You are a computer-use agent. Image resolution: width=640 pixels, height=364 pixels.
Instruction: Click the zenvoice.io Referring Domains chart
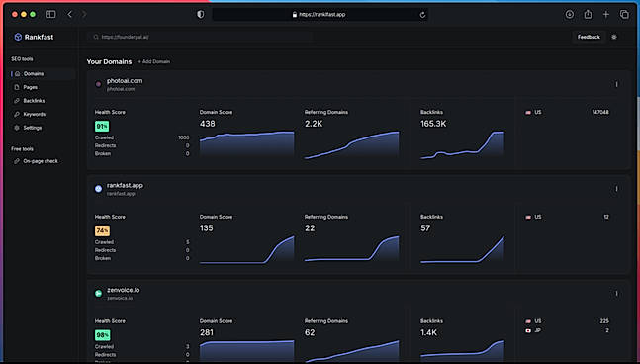[x=351, y=351]
